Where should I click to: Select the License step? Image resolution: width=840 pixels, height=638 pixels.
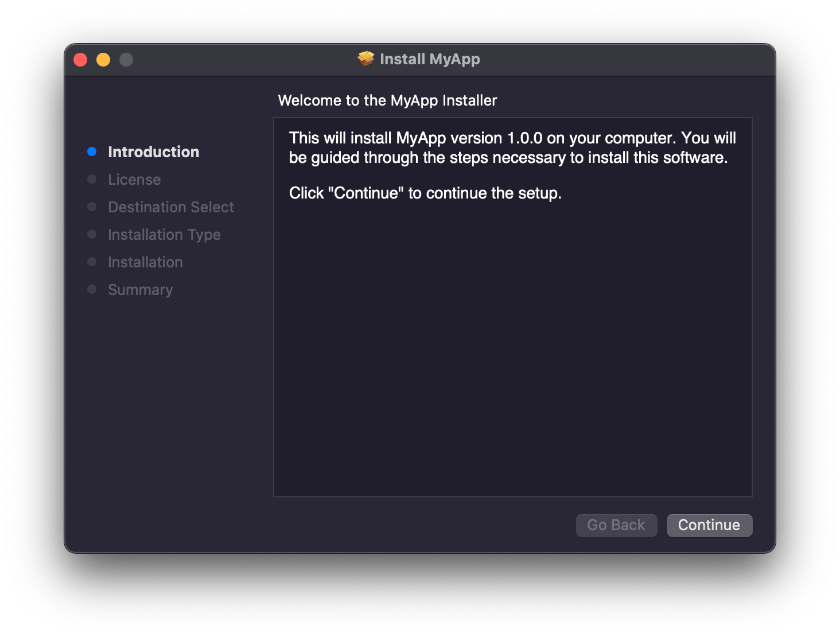(134, 179)
